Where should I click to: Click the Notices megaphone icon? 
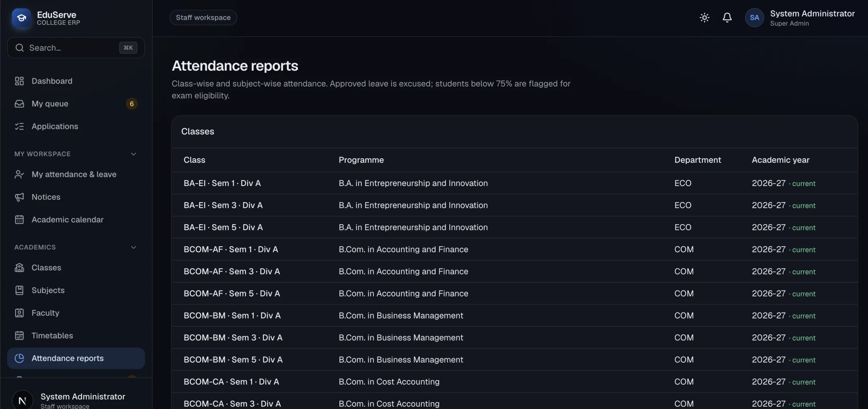pos(19,197)
